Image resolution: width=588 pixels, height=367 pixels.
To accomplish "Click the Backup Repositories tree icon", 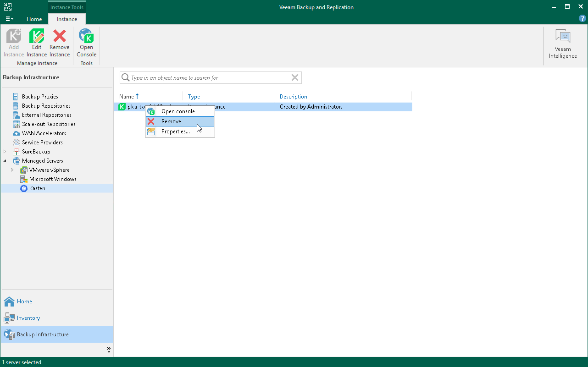I will 17,106.
